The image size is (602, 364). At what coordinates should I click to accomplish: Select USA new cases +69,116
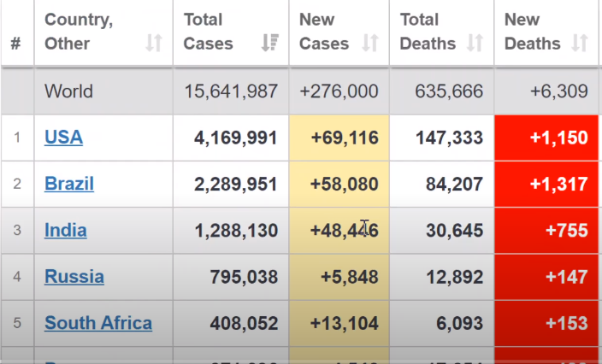point(345,138)
